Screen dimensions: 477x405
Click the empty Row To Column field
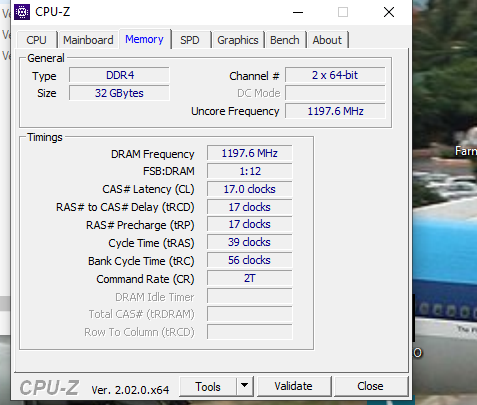click(x=250, y=332)
